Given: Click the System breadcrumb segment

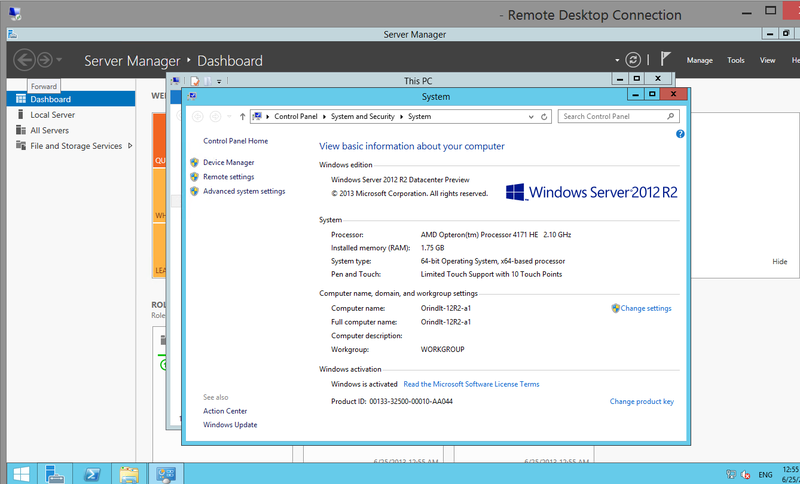Looking at the screenshot, I should tap(419, 116).
